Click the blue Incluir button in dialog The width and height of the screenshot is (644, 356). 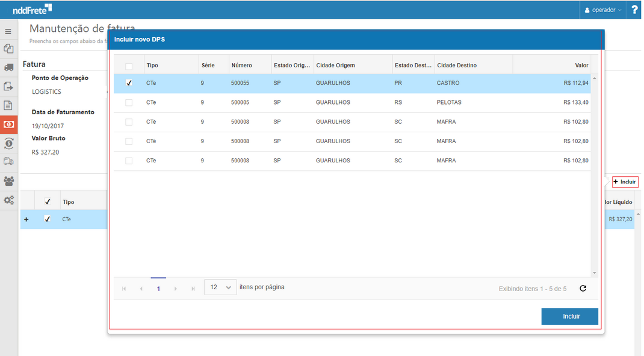[x=569, y=316]
